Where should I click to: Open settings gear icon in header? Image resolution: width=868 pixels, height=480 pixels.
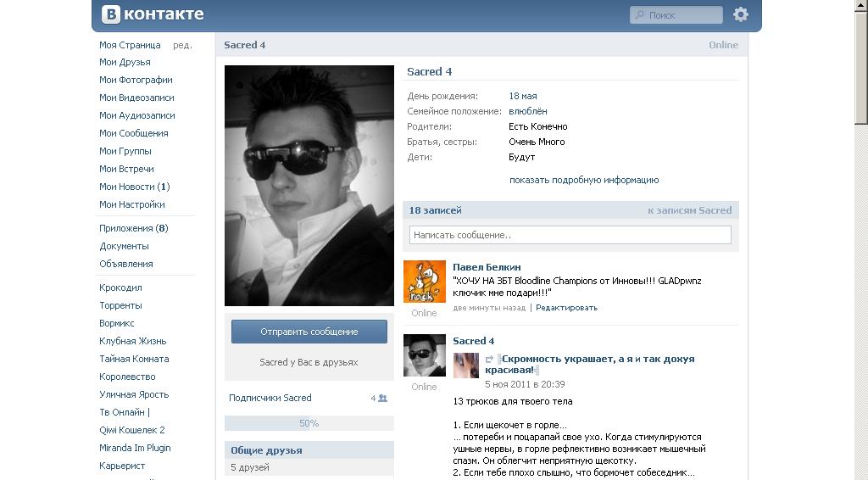[741, 14]
